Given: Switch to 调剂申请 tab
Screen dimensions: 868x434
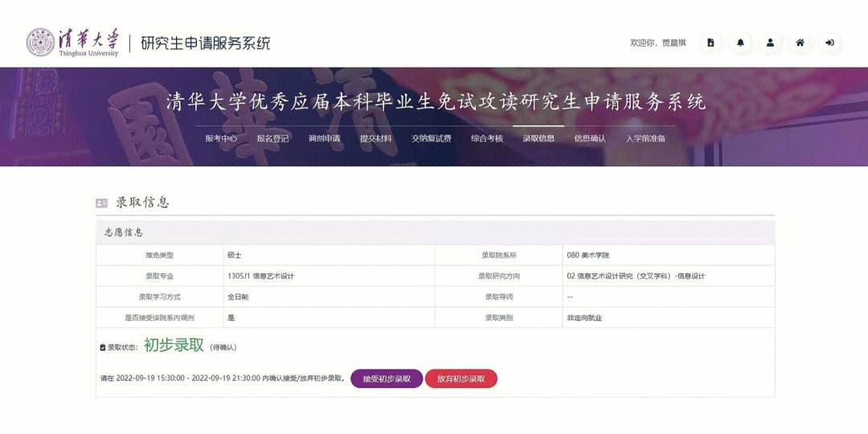Looking at the screenshot, I should (325, 138).
